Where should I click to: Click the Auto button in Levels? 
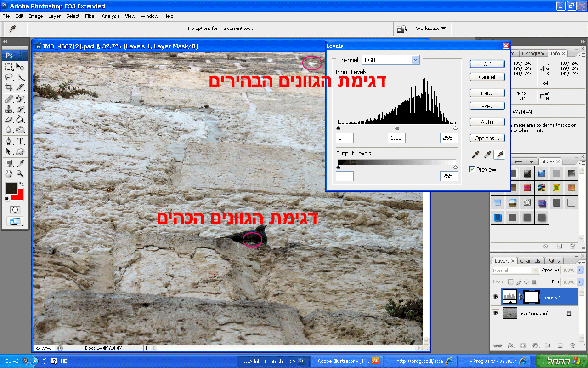point(487,122)
